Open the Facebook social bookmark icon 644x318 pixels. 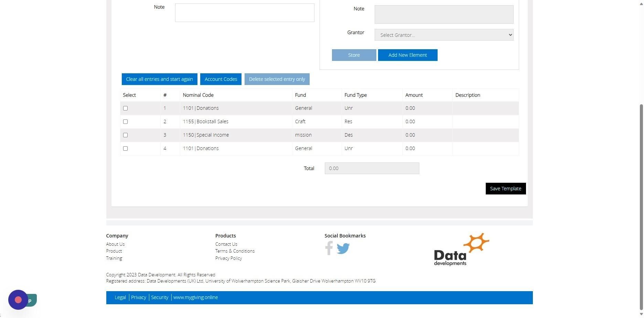pyautogui.click(x=329, y=248)
